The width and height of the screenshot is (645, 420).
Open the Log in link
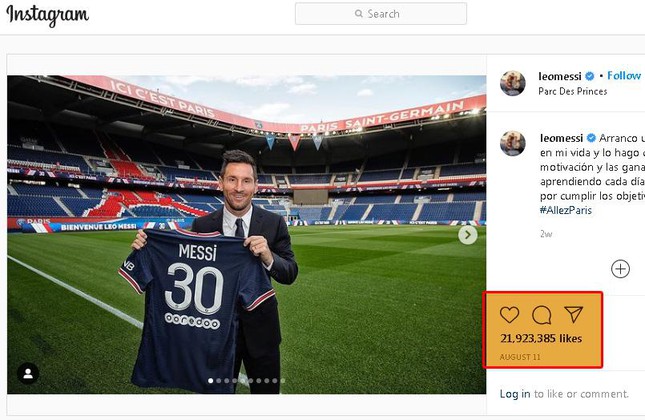pos(515,394)
